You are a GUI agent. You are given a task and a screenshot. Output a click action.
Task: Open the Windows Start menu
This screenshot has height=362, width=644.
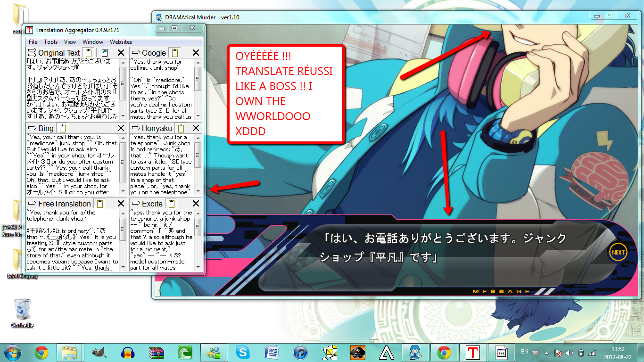[x=13, y=353]
